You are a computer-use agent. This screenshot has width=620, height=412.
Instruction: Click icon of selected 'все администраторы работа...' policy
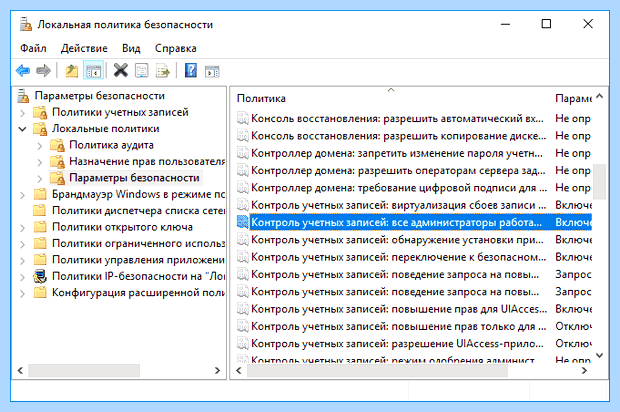pos(242,222)
